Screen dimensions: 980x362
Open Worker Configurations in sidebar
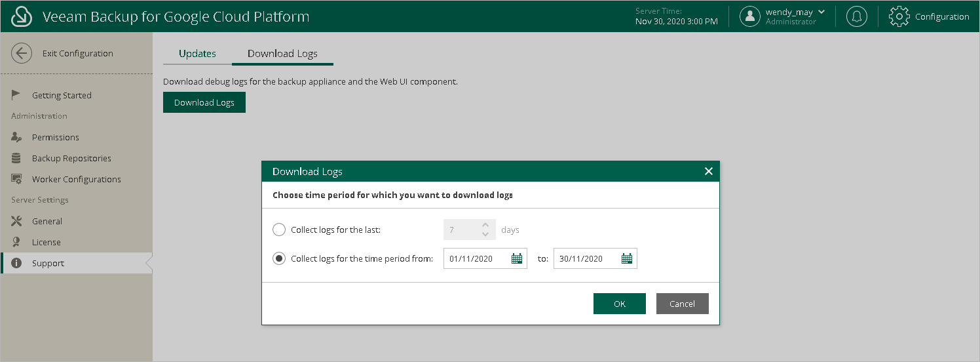tap(76, 179)
